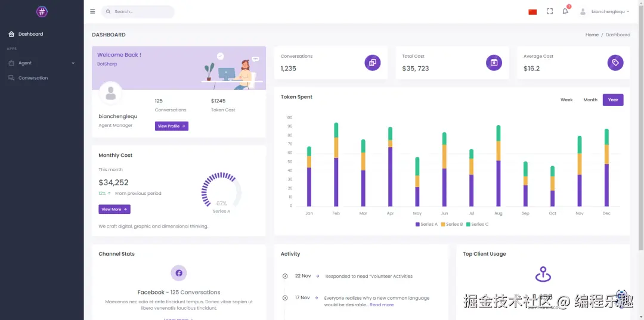Expand the Agent sidebar submenu chevron
The width and height of the screenshot is (644, 320).
click(x=73, y=63)
